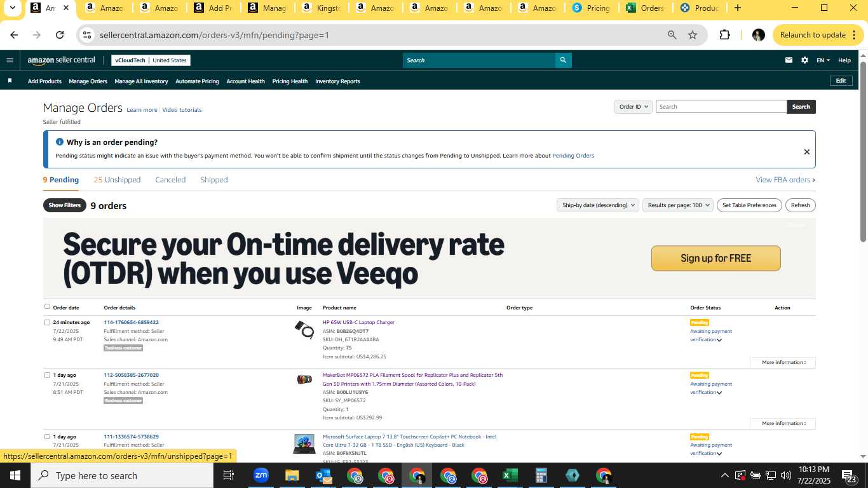The width and height of the screenshot is (868, 488).
Task: Switch to the Unshipped orders tab
Action: click(x=117, y=180)
